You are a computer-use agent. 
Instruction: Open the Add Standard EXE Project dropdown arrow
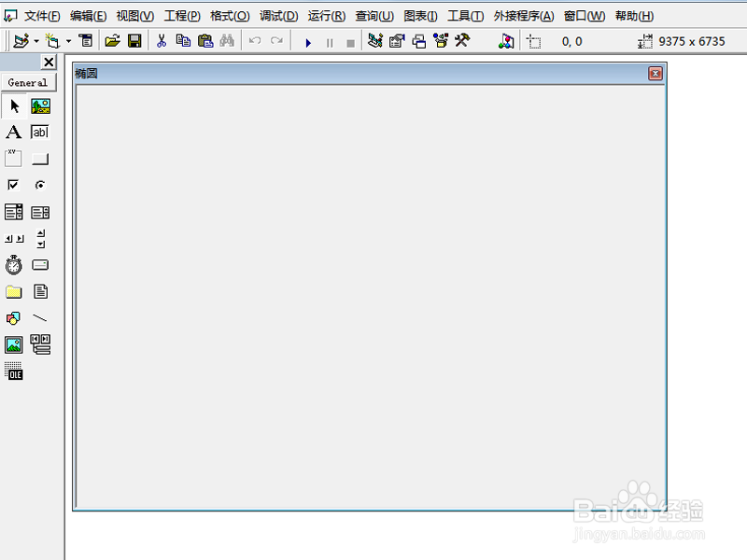[36, 41]
